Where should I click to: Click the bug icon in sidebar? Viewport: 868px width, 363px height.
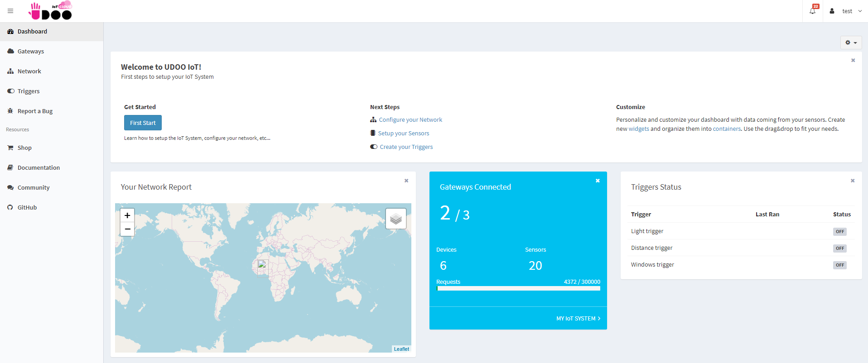(10, 111)
